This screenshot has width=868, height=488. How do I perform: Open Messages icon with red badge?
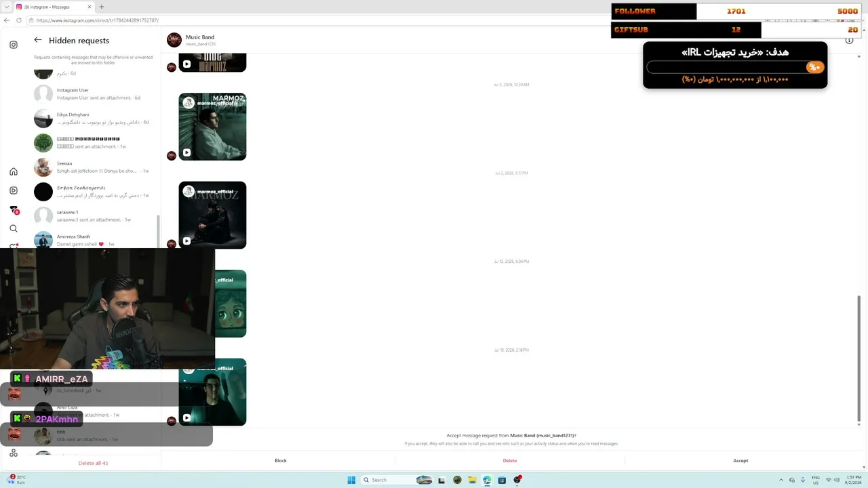(x=14, y=209)
